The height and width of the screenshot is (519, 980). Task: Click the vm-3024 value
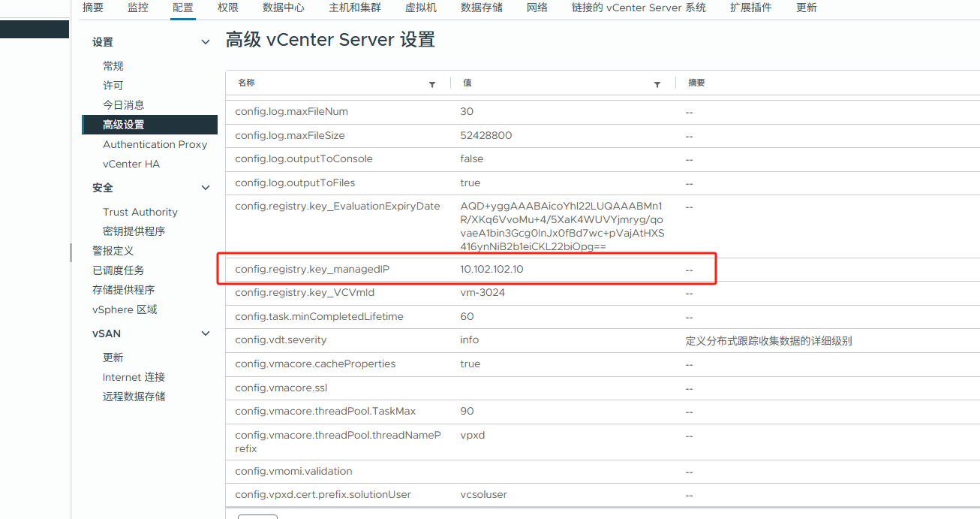(x=482, y=292)
